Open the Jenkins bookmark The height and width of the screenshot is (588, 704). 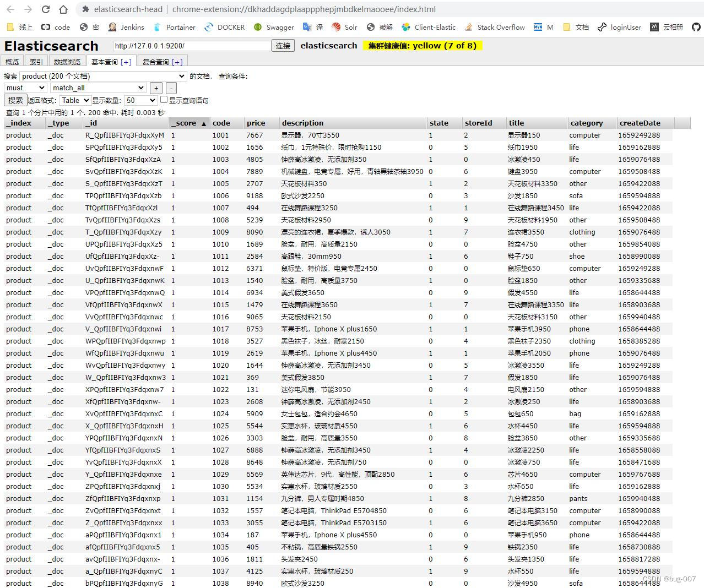(x=126, y=27)
